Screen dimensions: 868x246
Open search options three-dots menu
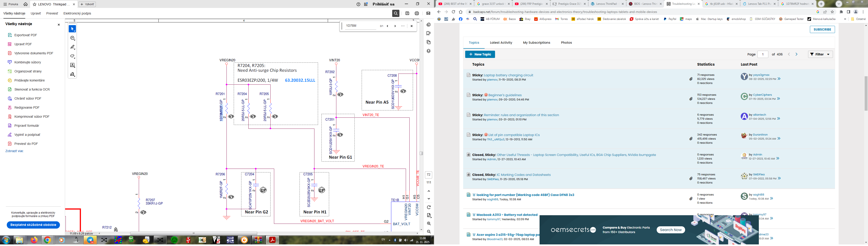coord(403,26)
